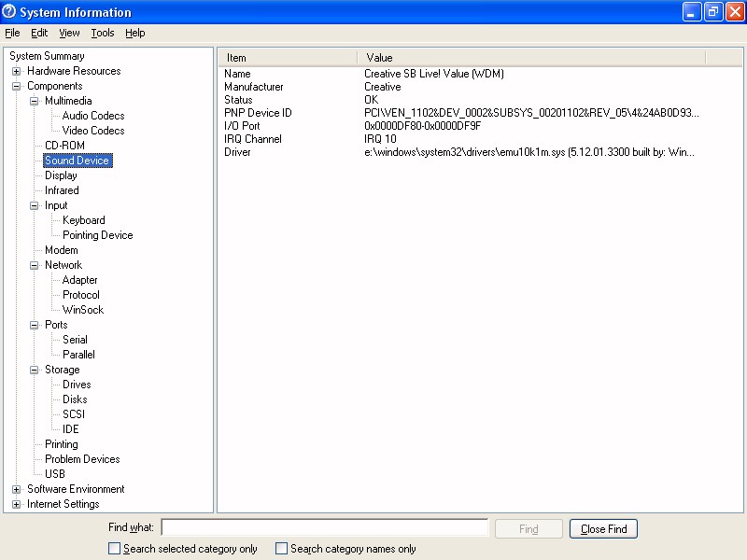Select Keyboard in the tree
The width and height of the screenshot is (747, 560).
[84, 220]
